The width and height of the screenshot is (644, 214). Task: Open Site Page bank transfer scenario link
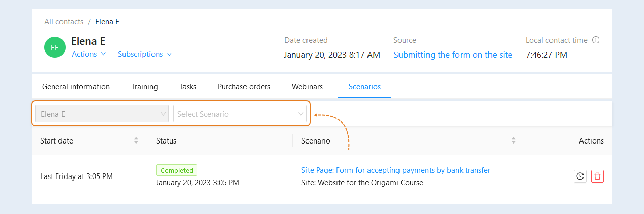point(396,170)
